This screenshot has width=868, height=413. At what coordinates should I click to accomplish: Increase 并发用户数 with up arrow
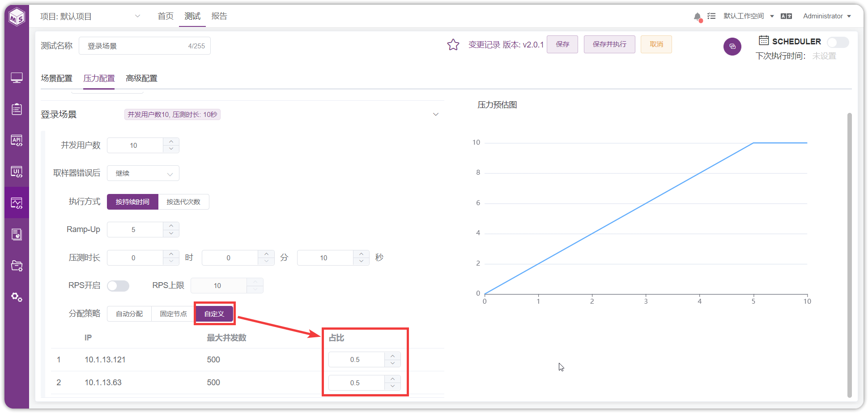pyautogui.click(x=171, y=142)
